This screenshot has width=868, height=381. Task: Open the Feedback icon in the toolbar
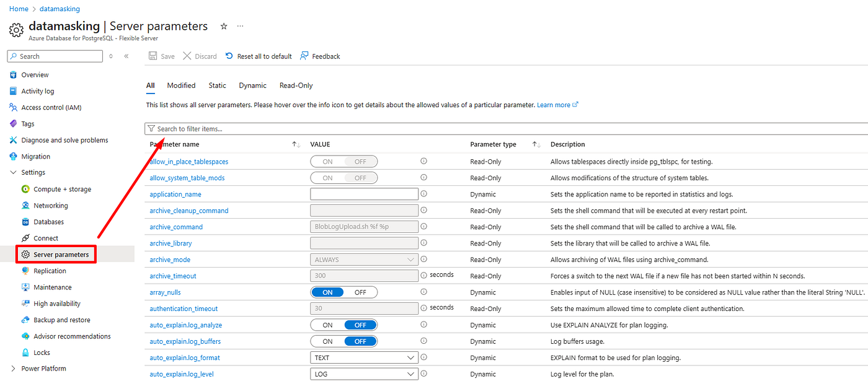pos(304,56)
